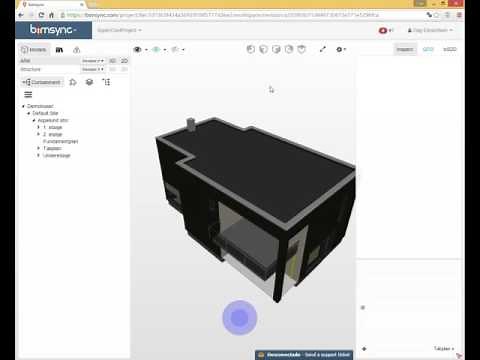Open the revision dropdown above the Structure row
The height and width of the screenshot is (360, 480).
(x=93, y=61)
